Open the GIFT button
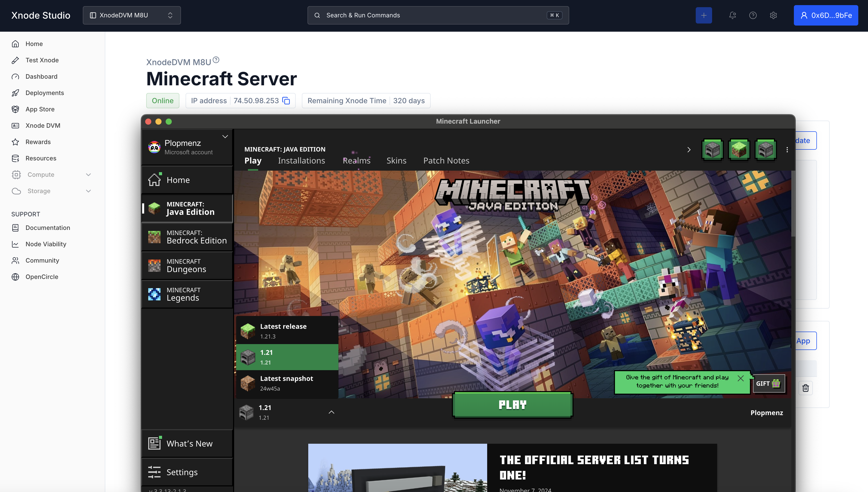 768,383
